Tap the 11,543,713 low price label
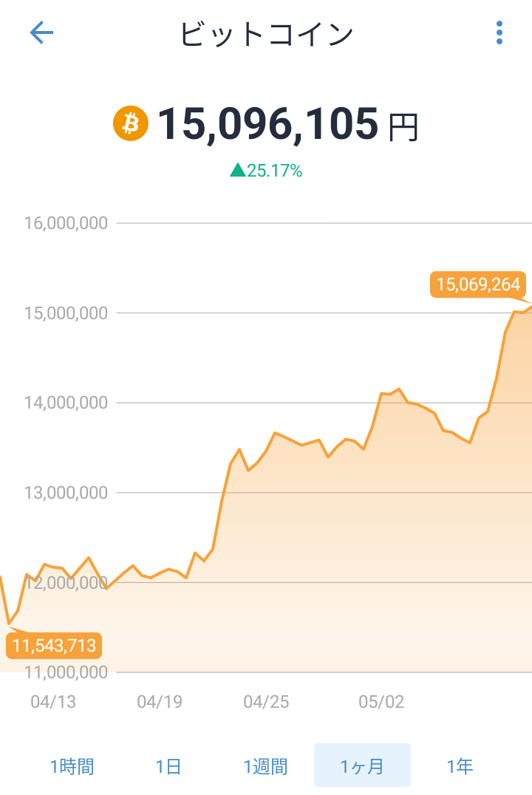The height and width of the screenshot is (795, 532). pyautogui.click(x=54, y=646)
